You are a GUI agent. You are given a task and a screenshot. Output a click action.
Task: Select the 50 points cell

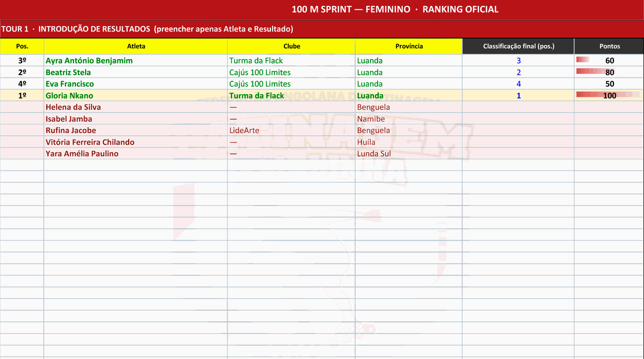609,84
